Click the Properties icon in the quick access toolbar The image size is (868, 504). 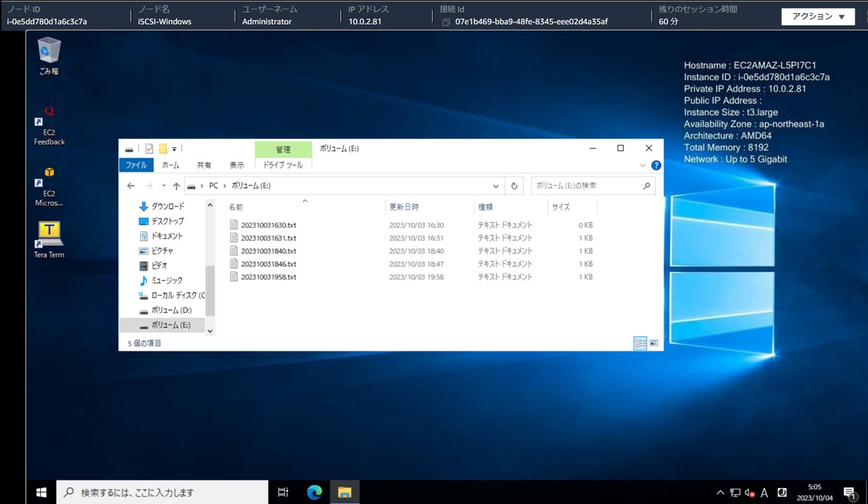tap(149, 148)
